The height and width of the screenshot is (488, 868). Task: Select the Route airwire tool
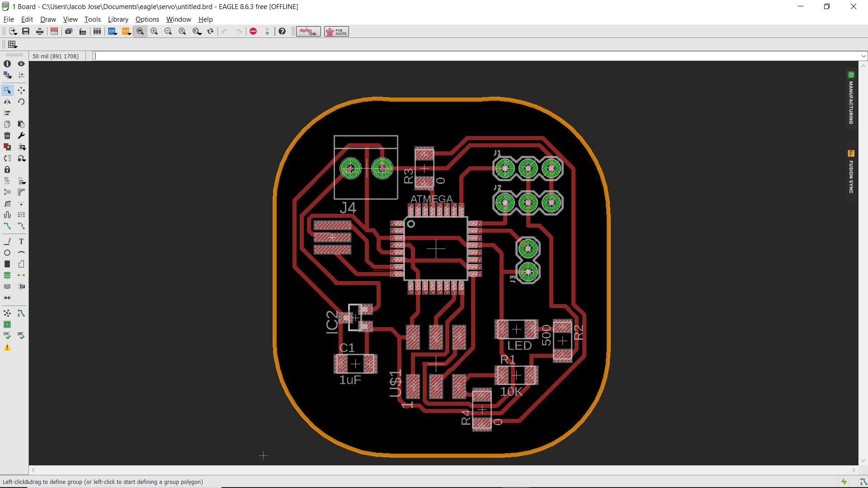coord(7,226)
